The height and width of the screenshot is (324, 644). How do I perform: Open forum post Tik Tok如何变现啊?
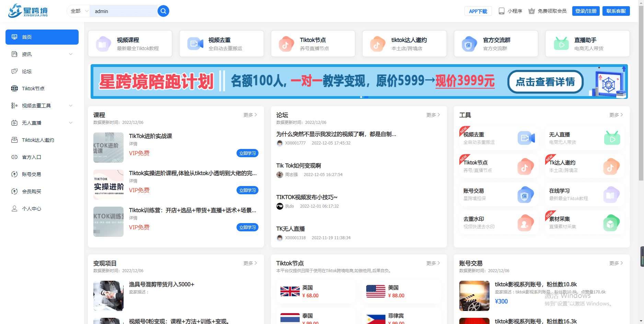coord(299,166)
